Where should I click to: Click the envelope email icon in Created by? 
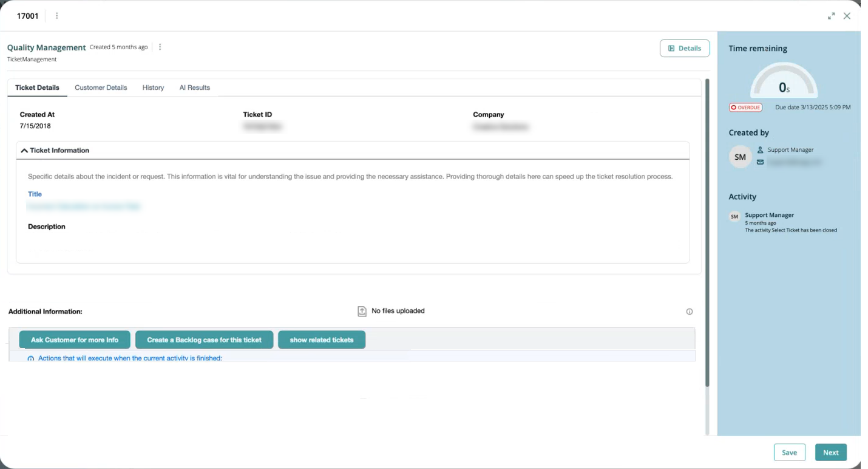pyautogui.click(x=760, y=162)
